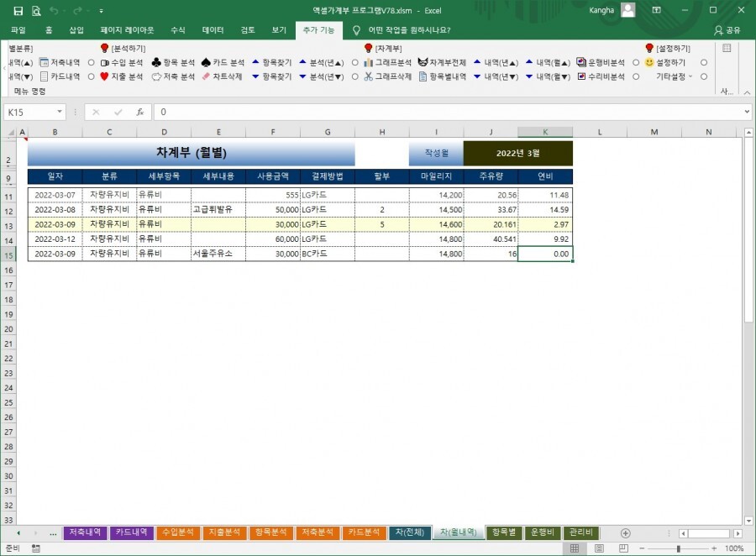Click the circle marker right of 기타설정

pyautogui.click(x=704, y=76)
